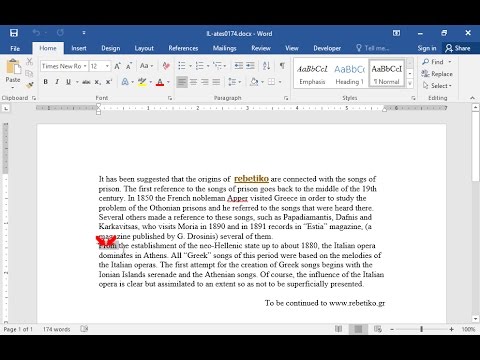The image size is (480, 360).
Task: Open the font size 12 dropdown
Action: point(100,66)
